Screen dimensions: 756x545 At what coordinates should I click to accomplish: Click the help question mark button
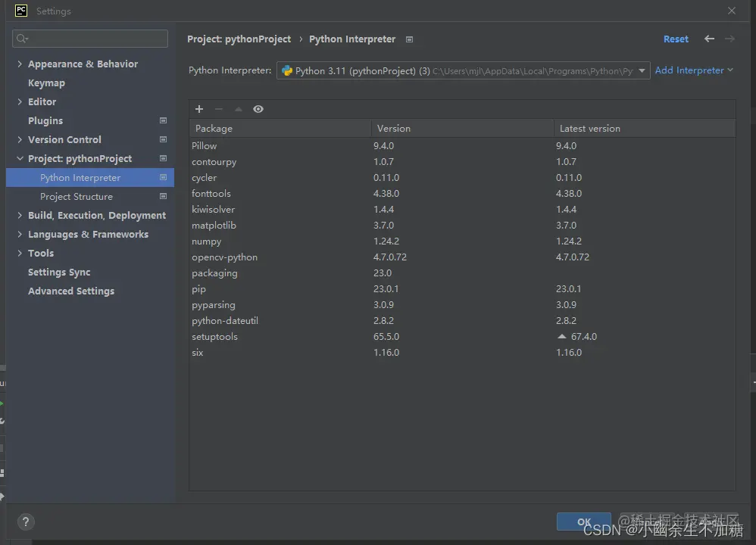click(x=26, y=522)
